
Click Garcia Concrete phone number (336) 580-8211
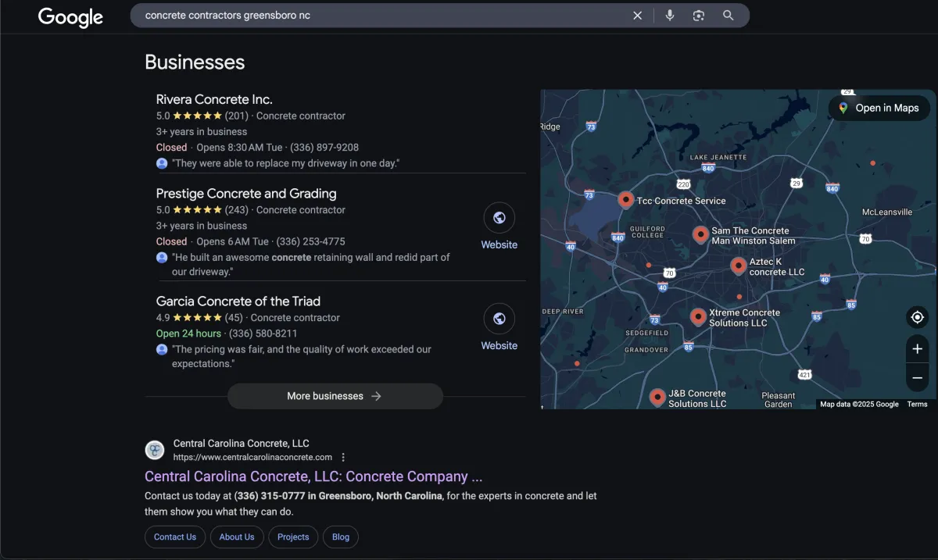click(263, 334)
